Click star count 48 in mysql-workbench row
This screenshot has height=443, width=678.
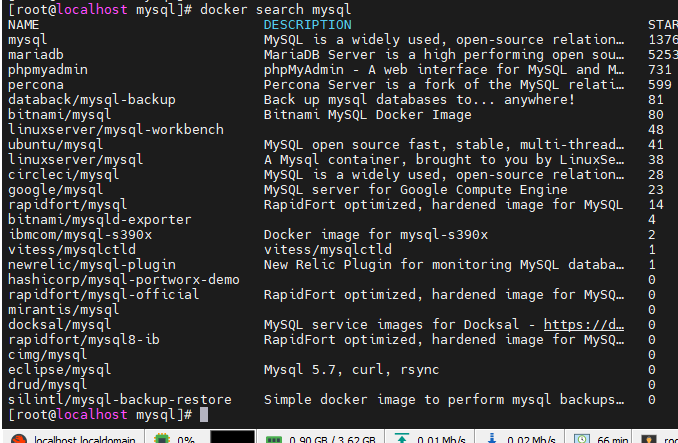point(656,130)
